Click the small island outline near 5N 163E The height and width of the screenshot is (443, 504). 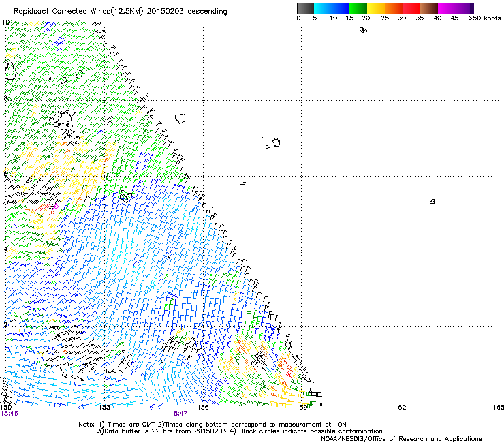pos(432,202)
